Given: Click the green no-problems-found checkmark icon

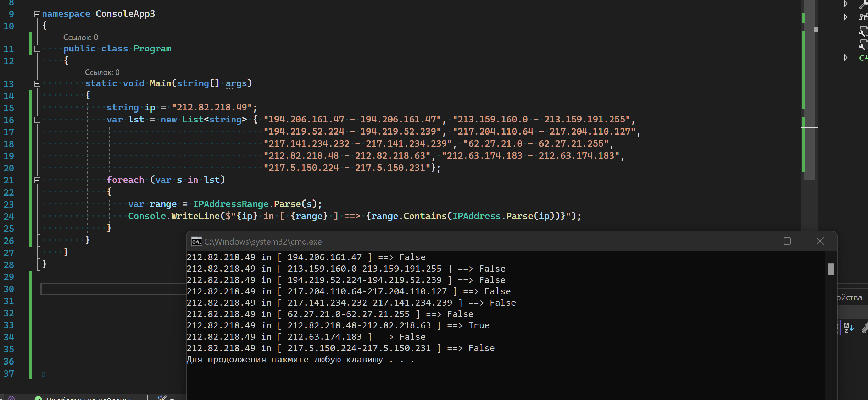Looking at the screenshot, I should pyautogui.click(x=38, y=398).
